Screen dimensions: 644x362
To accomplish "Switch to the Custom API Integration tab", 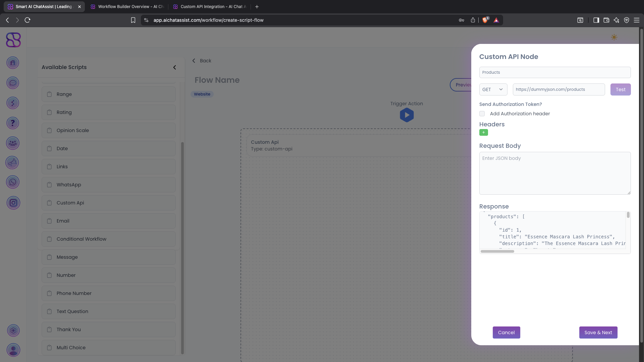I will [209, 6].
